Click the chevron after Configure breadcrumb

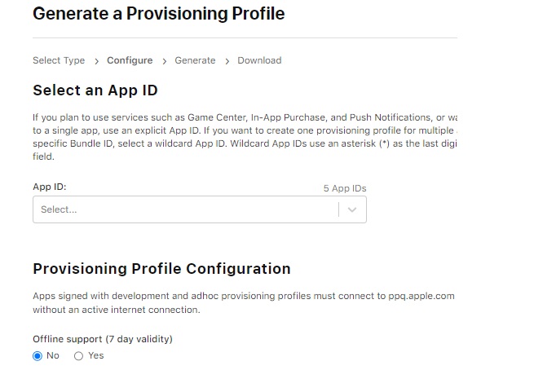(165, 60)
